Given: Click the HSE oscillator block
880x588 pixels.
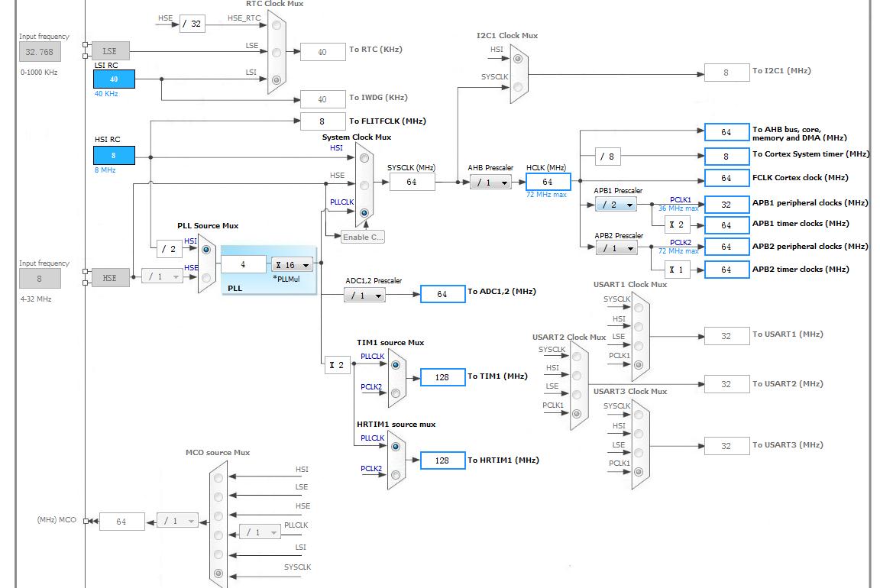Looking at the screenshot, I should [x=111, y=278].
